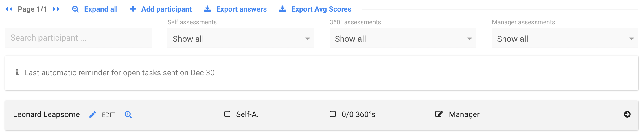
Task: Toggle the Self-A. checkbox
Action: click(227, 114)
